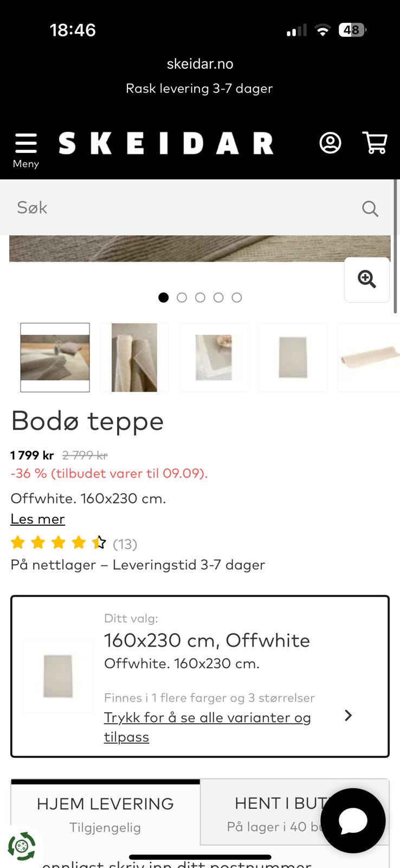The height and width of the screenshot is (868, 400).
Task: Open the shopping cart
Action: coord(375,143)
